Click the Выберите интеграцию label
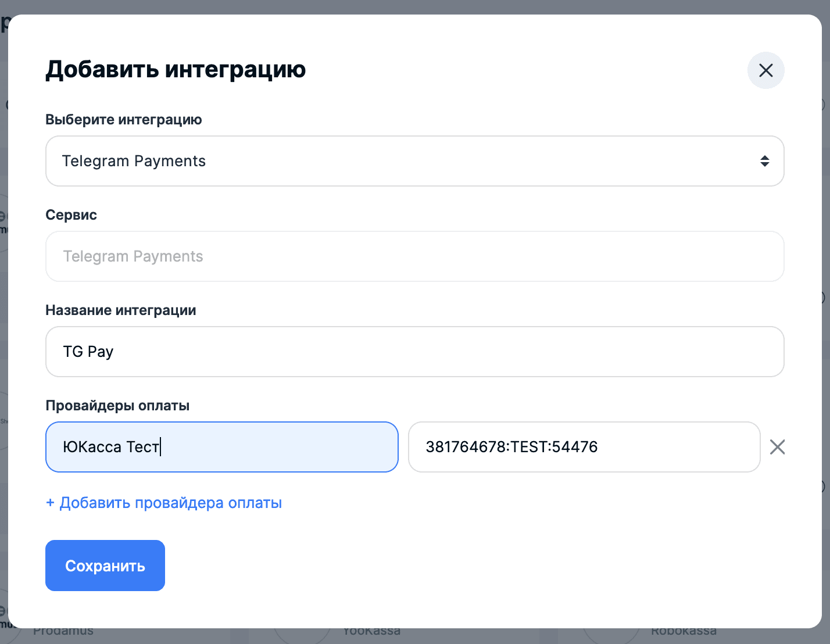830x644 pixels. (124, 120)
